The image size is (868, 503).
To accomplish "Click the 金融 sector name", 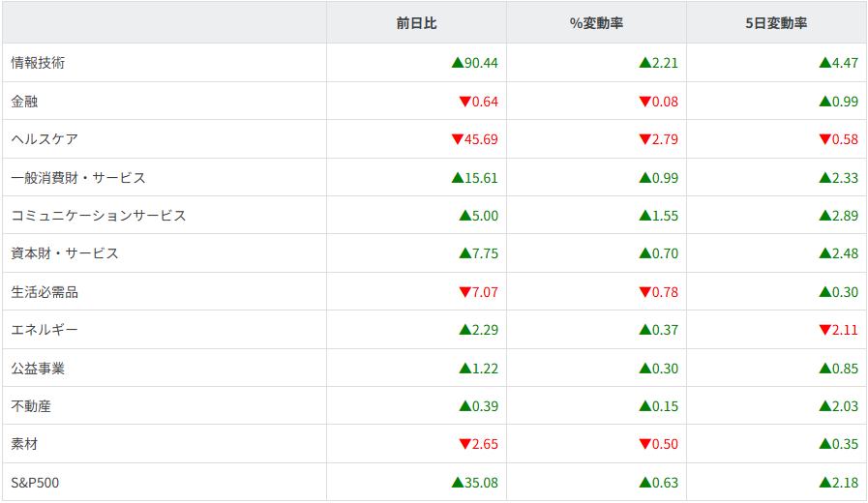I will click(24, 102).
